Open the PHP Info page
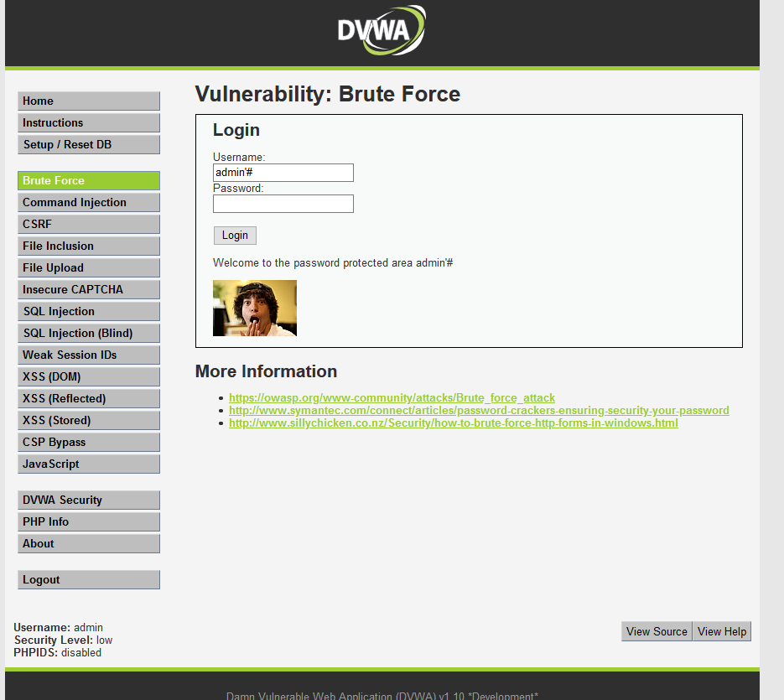Image resolution: width=784 pixels, height=700 pixels. [x=88, y=522]
